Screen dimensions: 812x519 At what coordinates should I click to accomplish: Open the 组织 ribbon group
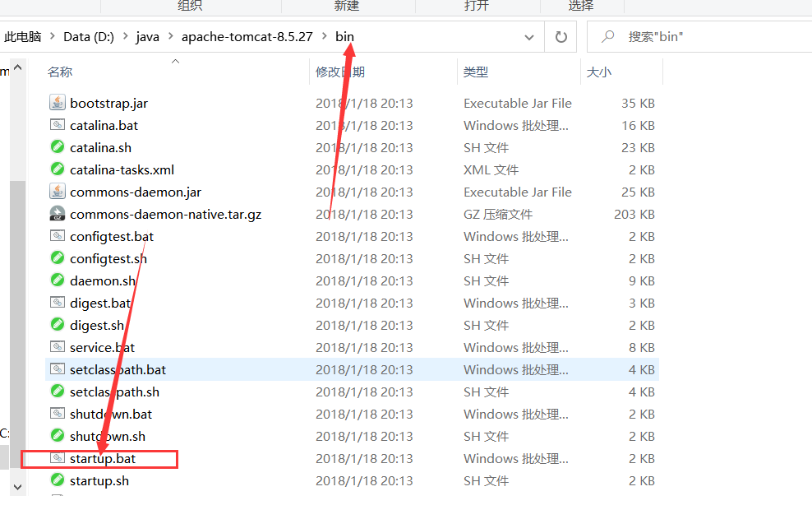click(190, 6)
